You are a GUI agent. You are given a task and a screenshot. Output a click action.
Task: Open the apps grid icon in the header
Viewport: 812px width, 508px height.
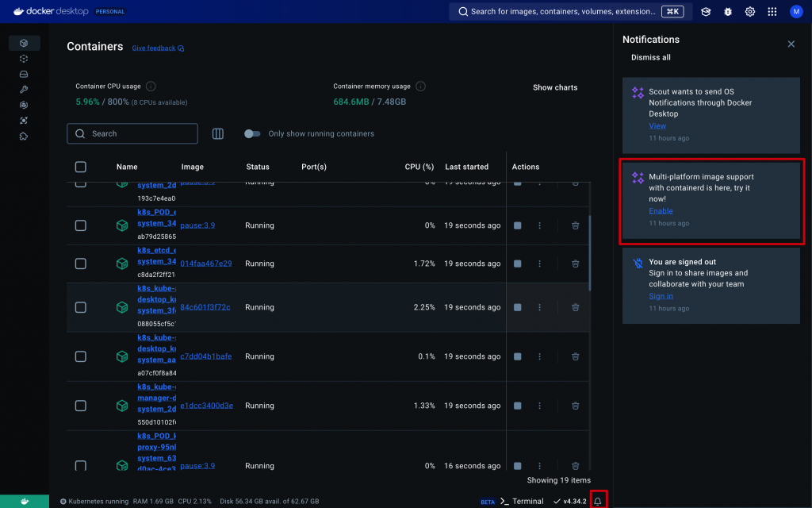tap(772, 11)
